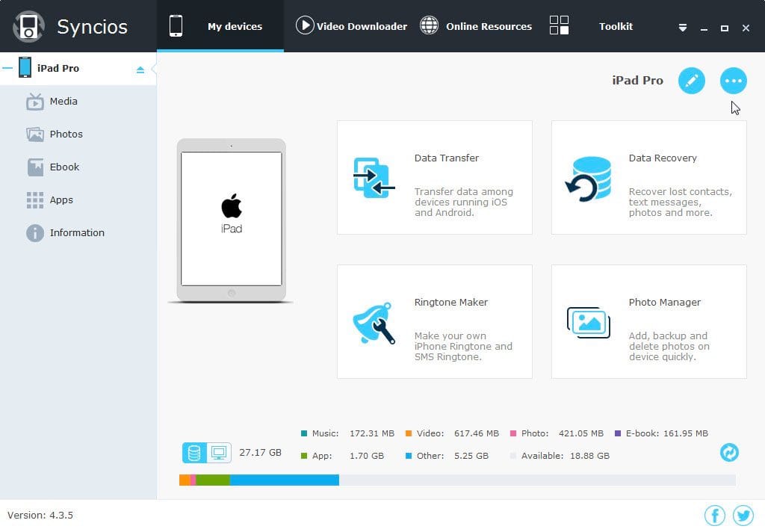765x532 pixels.
Task: Edit device name with the pencil button
Action: pyautogui.click(x=691, y=81)
